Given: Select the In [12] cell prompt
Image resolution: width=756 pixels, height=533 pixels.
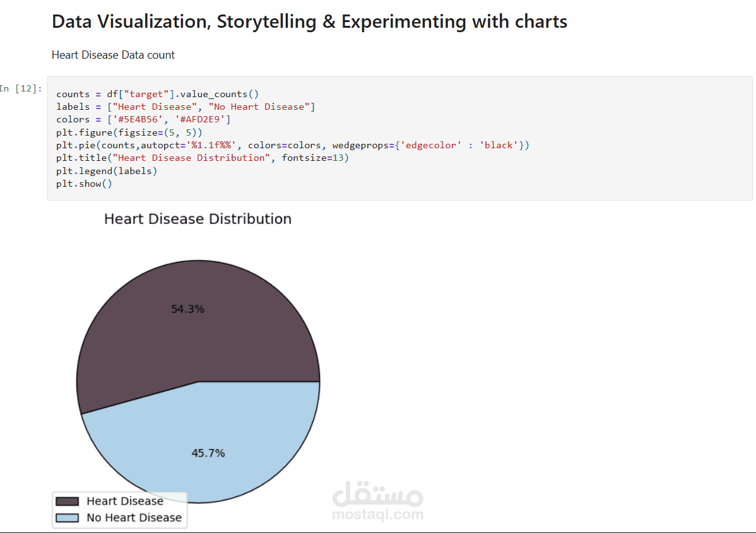Looking at the screenshot, I should (21, 88).
